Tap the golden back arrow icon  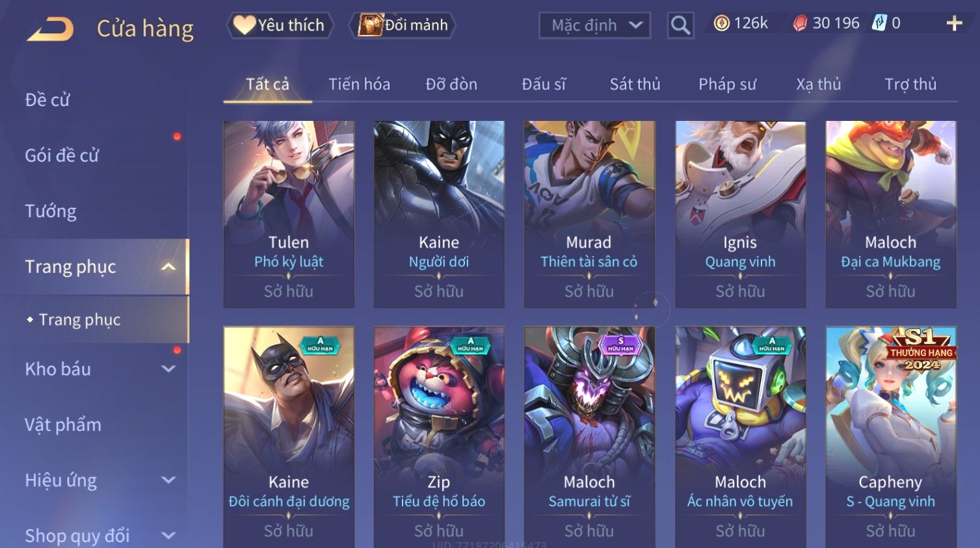pos(50,29)
